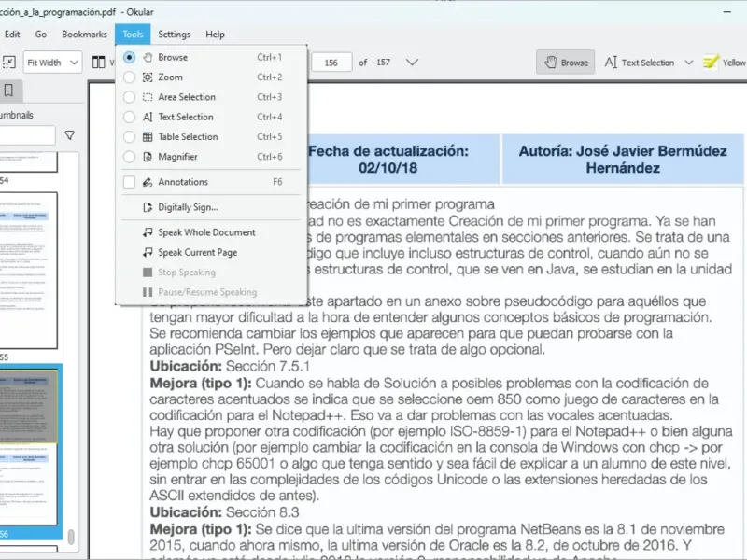Image resolution: width=747 pixels, height=560 pixels.
Task: Click the view mode columns icon
Action: (99, 63)
